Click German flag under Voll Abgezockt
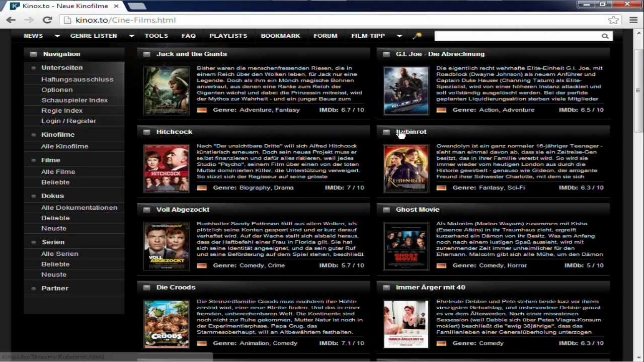Image resolution: width=644 pixels, height=362 pixels. pyautogui.click(x=202, y=265)
